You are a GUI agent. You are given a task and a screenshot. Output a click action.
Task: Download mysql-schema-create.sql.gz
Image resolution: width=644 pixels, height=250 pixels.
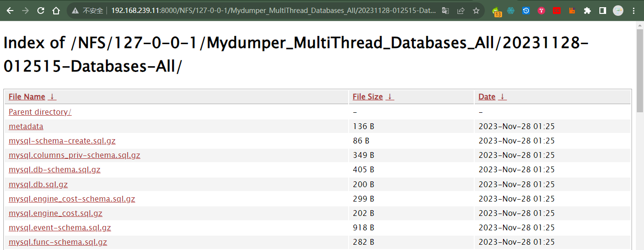tap(62, 141)
